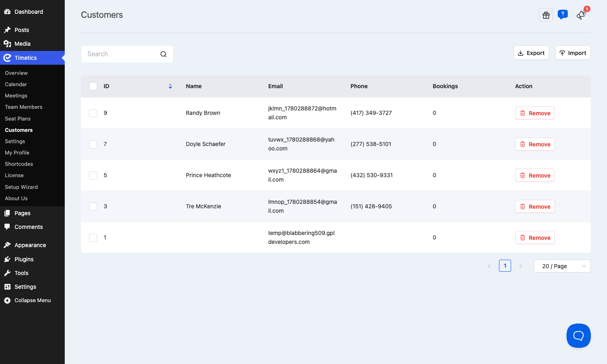Open License submenu item
The image size is (607, 364).
coord(14,175)
